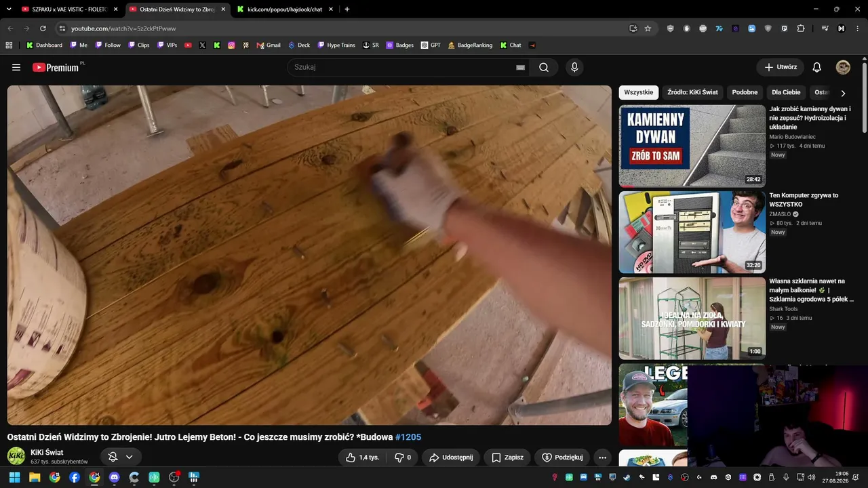Image resolution: width=868 pixels, height=488 pixels.
Task: Reload the current page
Action: (43, 28)
